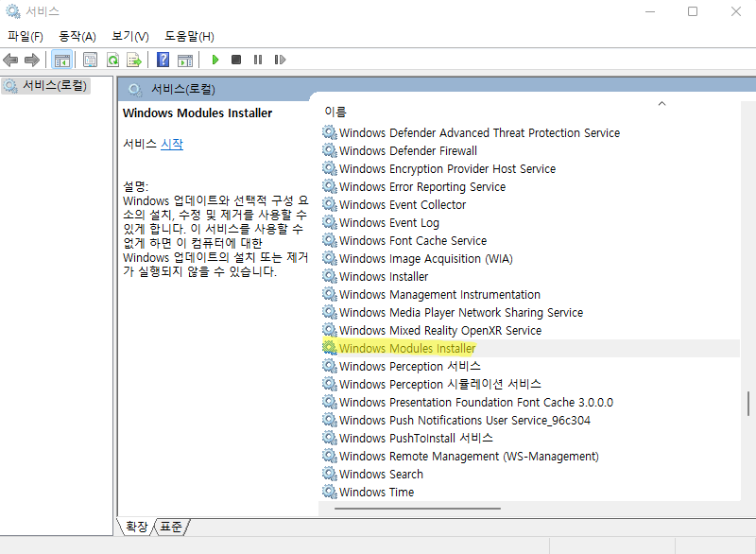Open the 보기(V) menu
The width and height of the screenshot is (756, 554).
[130, 37]
